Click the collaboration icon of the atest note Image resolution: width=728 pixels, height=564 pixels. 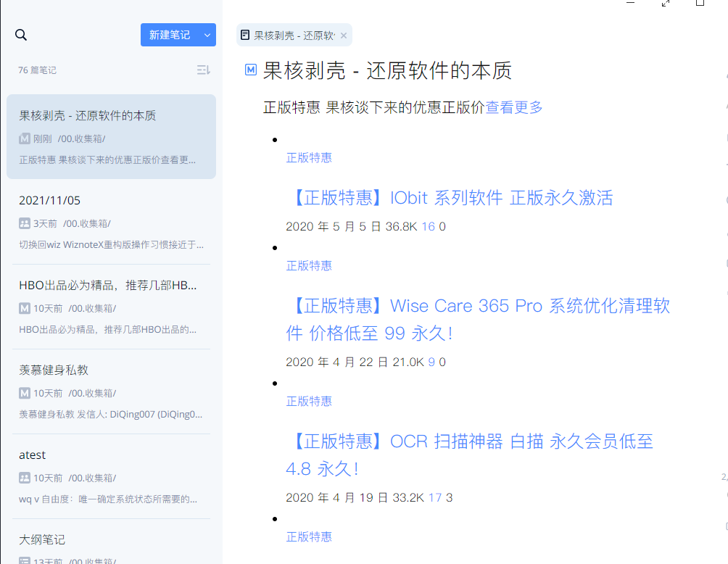coord(25,478)
